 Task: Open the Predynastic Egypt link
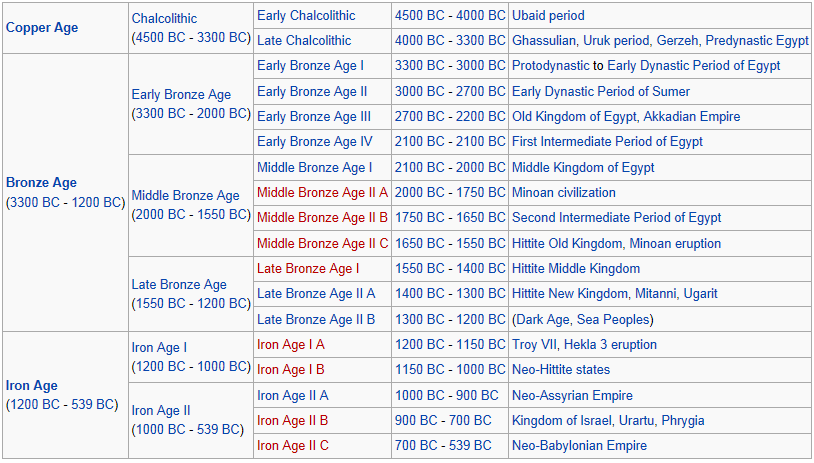[x=757, y=40]
